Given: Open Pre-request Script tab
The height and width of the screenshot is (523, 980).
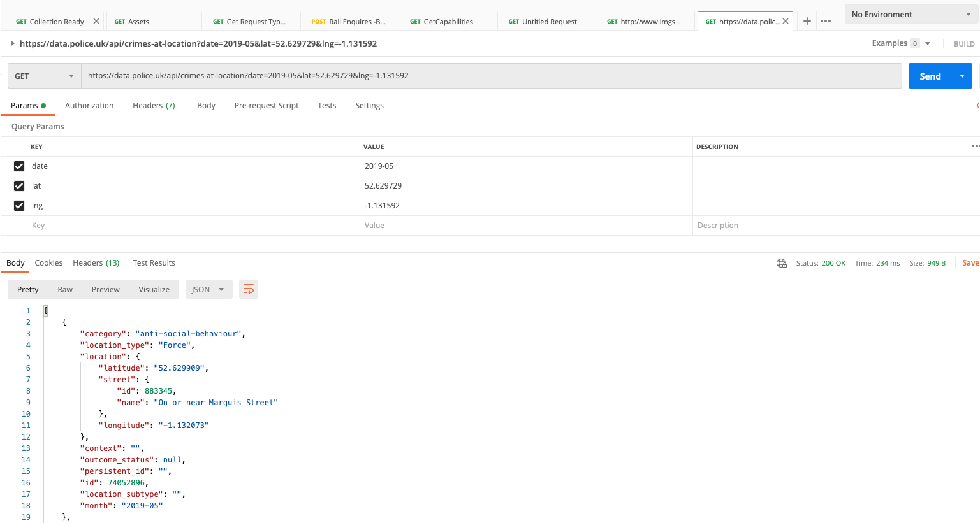Looking at the screenshot, I should click(x=267, y=106).
